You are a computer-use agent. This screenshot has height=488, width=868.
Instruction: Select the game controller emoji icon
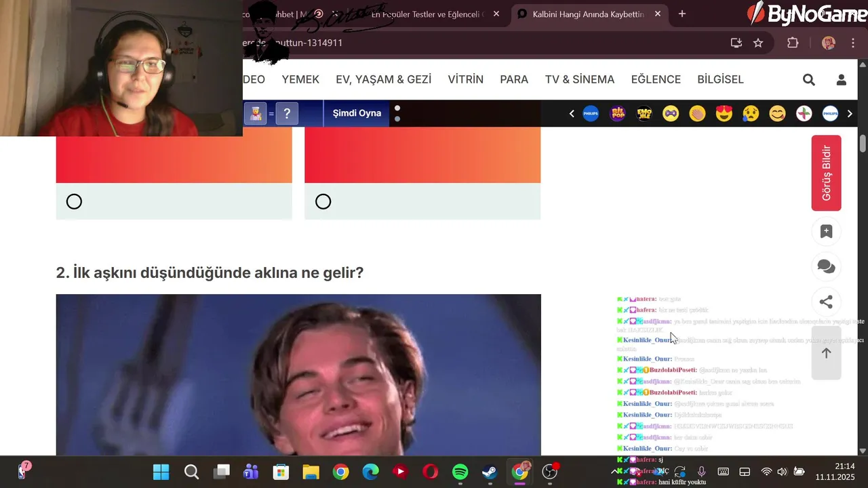[671, 113]
